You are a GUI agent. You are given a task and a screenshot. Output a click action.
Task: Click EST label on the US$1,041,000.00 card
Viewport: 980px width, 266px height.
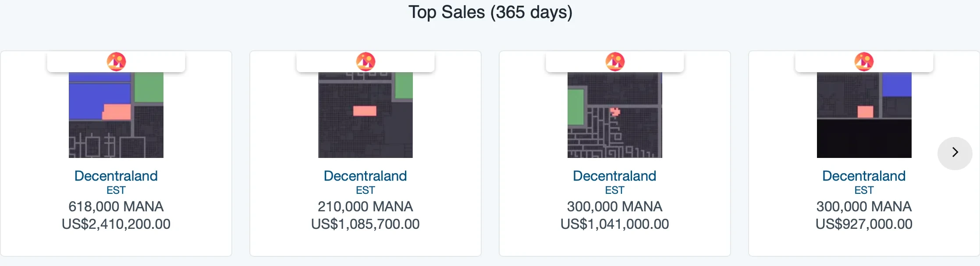point(615,190)
